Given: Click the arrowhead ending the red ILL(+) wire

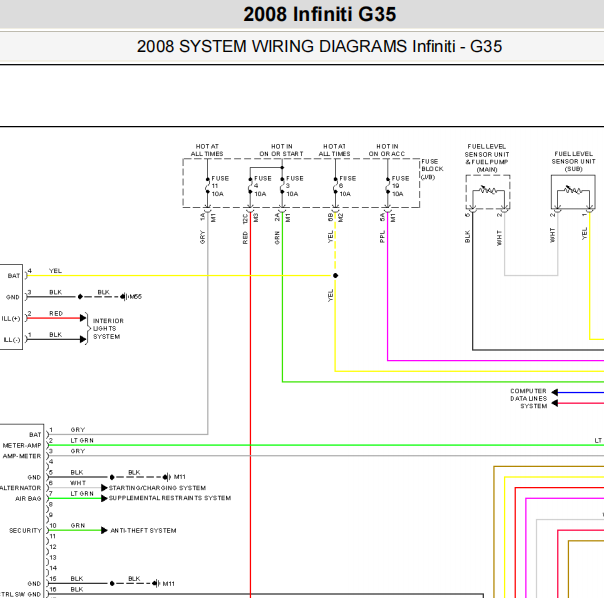Looking at the screenshot, I should click(x=83, y=318).
